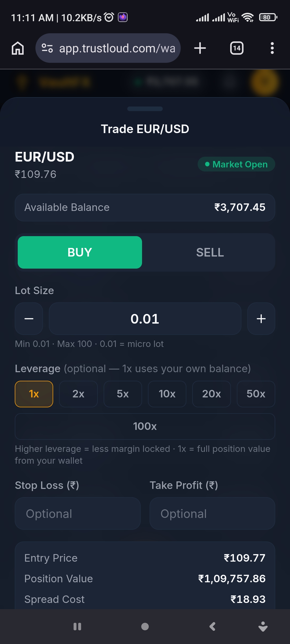The height and width of the screenshot is (644, 290).
Task: Choose 10x leverage
Action: point(167,394)
